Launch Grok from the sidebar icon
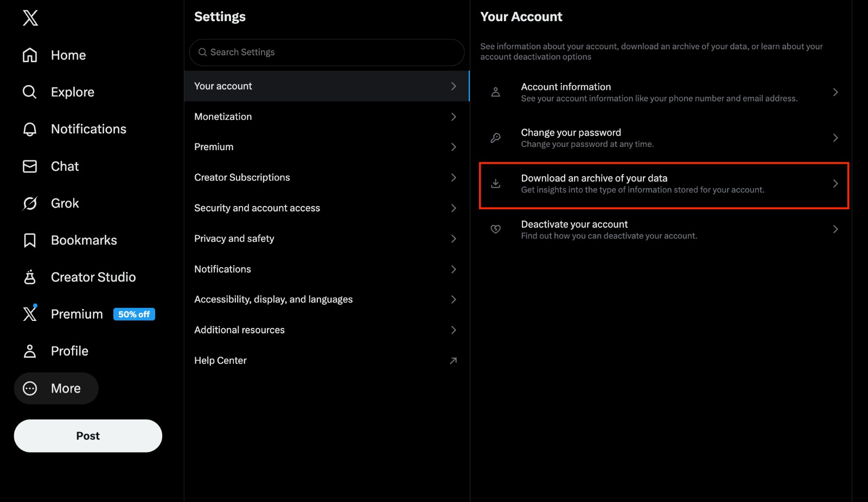The width and height of the screenshot is (868, 502). point(30,203)
